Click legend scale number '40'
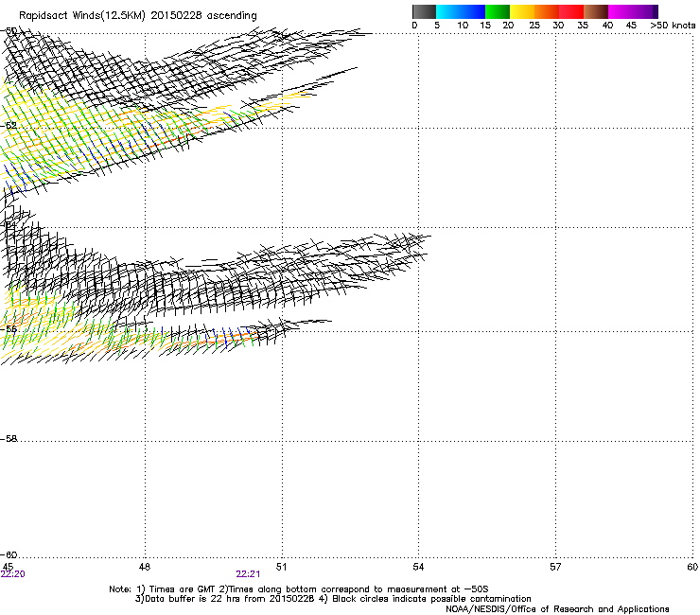 (607, 26)
